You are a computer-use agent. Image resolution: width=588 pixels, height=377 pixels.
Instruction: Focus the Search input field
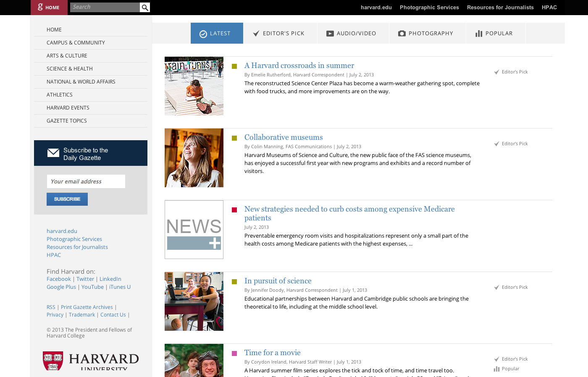pyautogui.click(x=105, y=7)
